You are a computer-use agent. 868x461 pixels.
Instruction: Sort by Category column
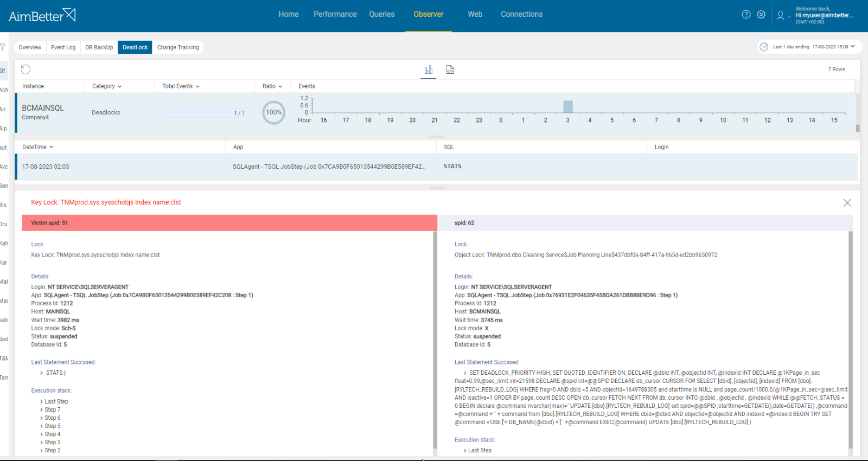[107, 86]
